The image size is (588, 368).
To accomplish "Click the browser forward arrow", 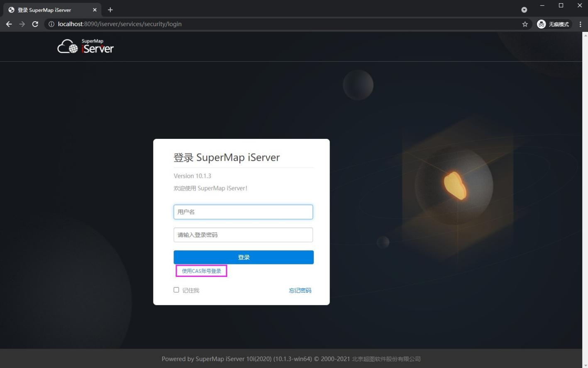I will [22, 24].
